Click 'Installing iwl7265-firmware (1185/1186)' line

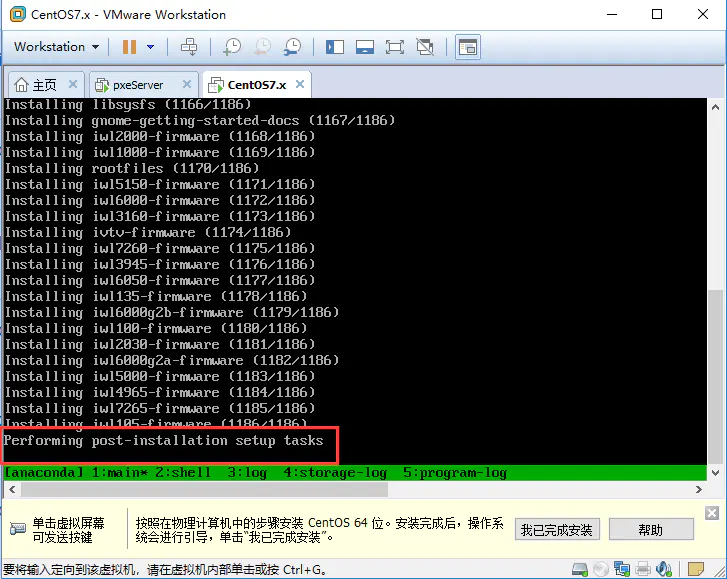tap(160, 408)
